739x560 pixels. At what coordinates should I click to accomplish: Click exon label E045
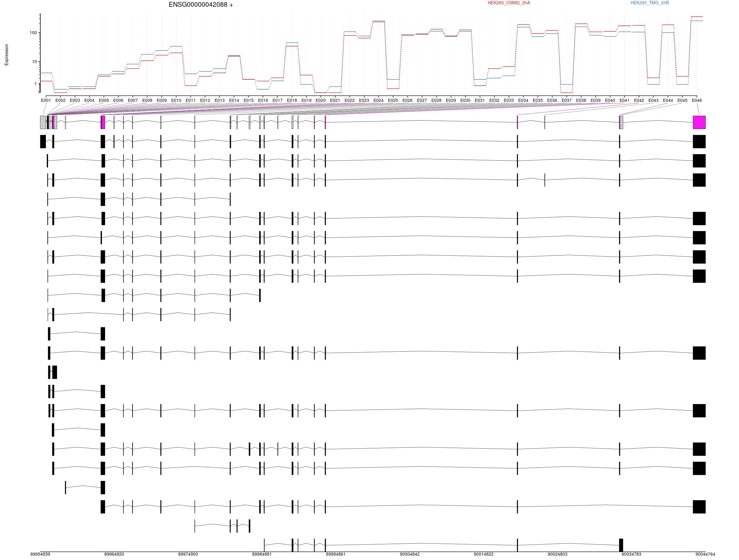point(682,101)
